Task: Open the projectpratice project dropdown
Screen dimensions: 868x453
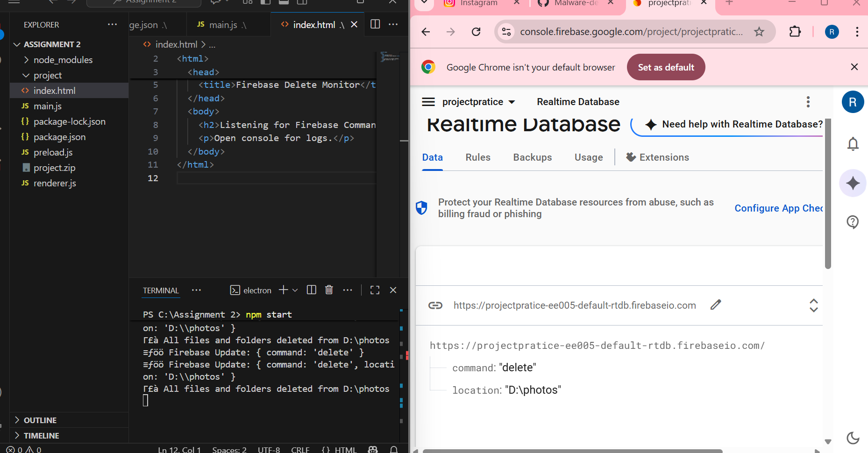Action: [478, 102]
